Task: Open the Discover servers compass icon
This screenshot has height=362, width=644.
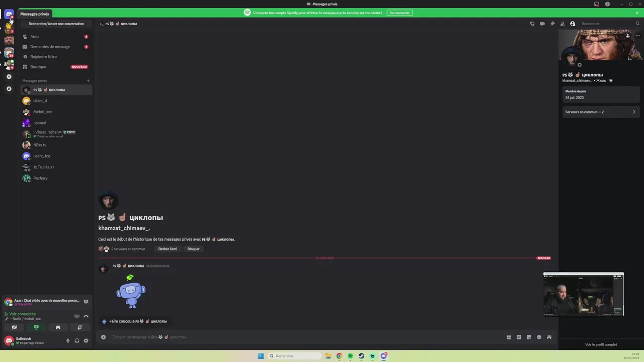Action: click(x=9, y=89)
